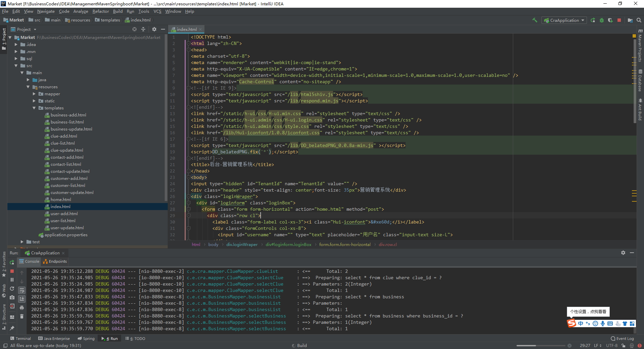Click the editor vertical scrollbar
The height and width of the screenshot is (349, 644).
pos(634,81)
